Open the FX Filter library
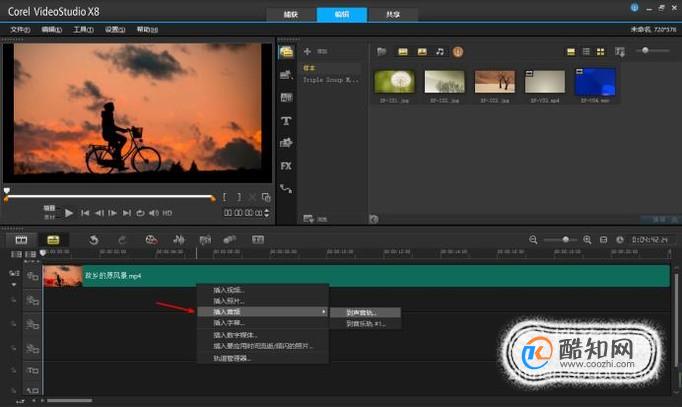Image resolution: width=682 pixels, height=407 pixels. point(286,166)
